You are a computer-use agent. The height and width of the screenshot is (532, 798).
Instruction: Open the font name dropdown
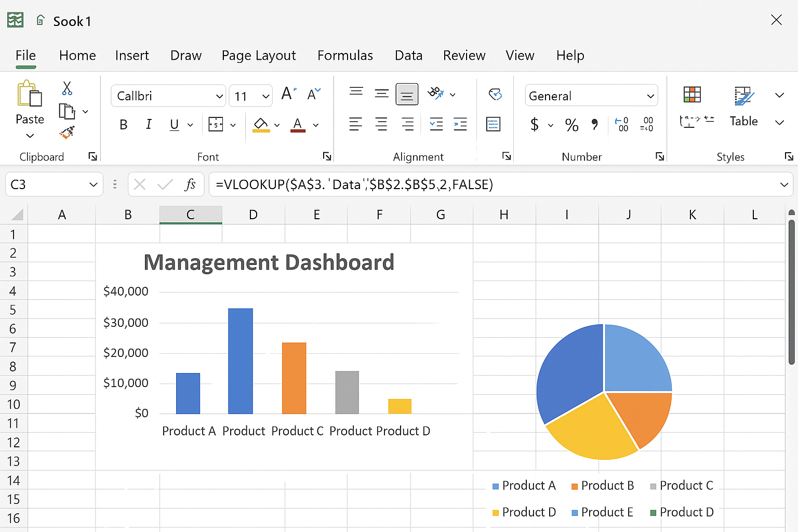coord(219,96)
